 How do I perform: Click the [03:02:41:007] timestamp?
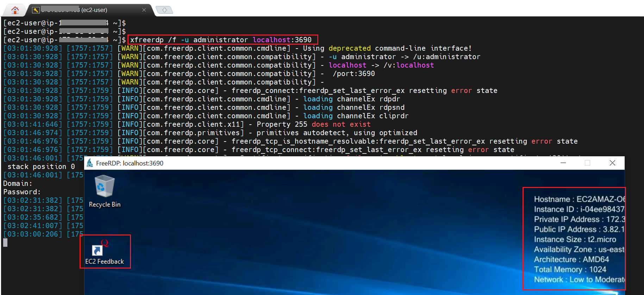click(x=33, y=226)
